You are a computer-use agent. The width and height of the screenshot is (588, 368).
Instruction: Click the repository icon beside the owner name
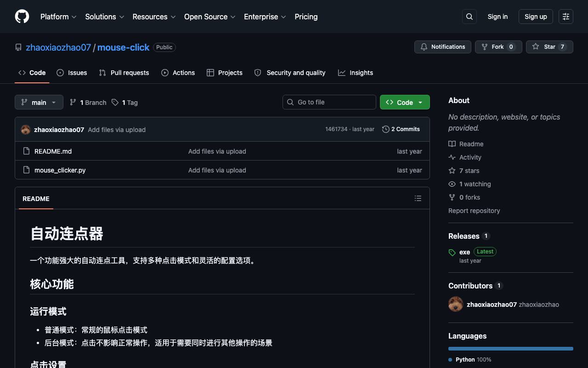[x=18, y=47]
